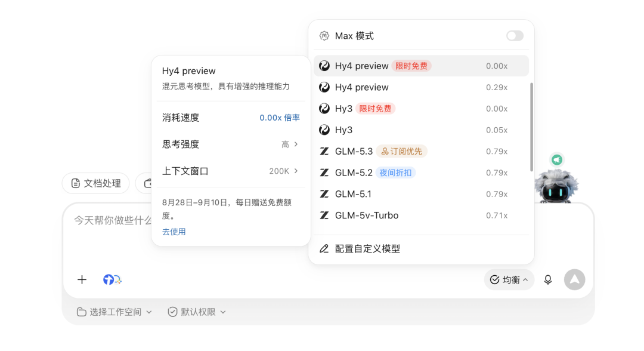Open the 均衡 mode dropdown
This screenshot has height=351, width=644.
point(509,280)
